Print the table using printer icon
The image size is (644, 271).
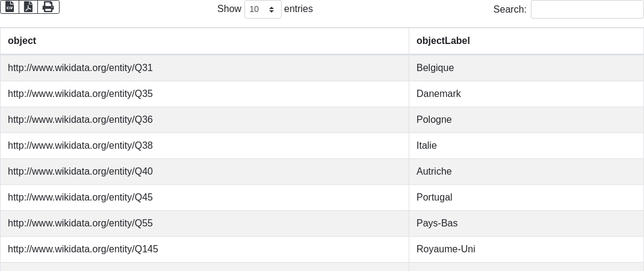point(49,7)
